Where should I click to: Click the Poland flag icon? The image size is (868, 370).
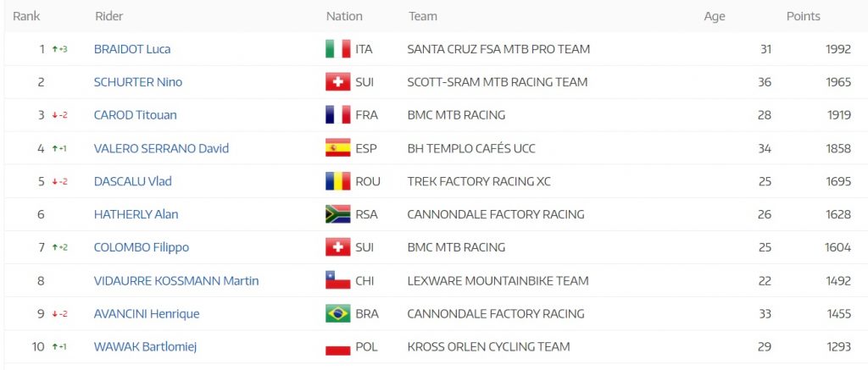pyautogui.click(x=338, y=347)
